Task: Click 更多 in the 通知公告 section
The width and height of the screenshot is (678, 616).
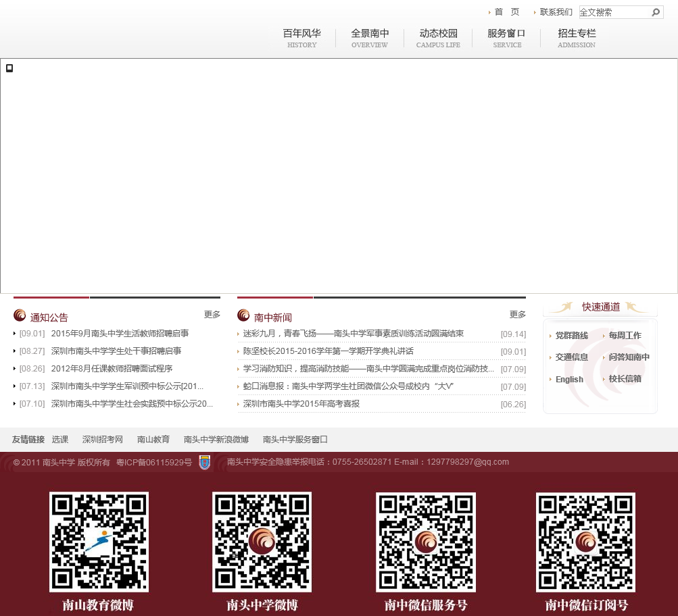Action: pyautogui.click(x=212, y=315)
